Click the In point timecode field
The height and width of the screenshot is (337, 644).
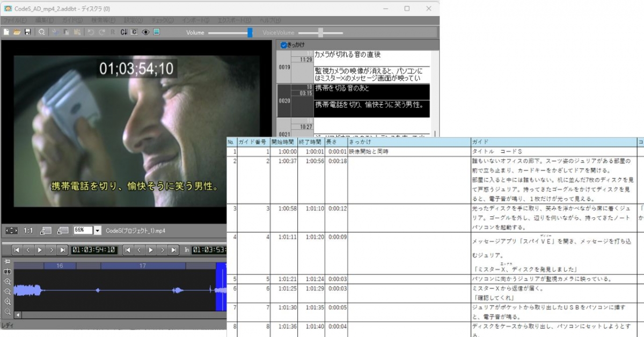coord(210,250)
